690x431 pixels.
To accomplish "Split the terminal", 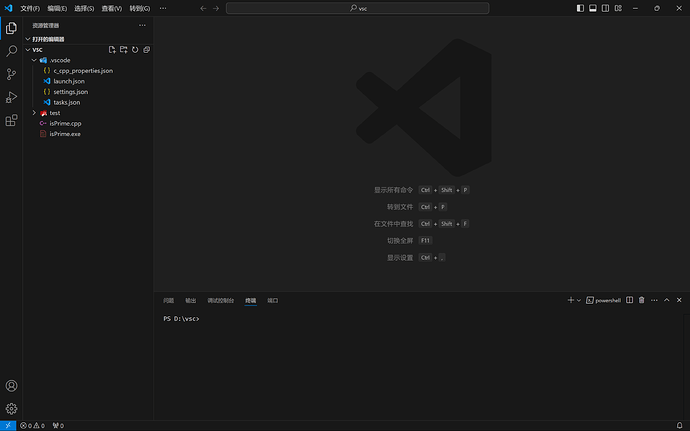I will (630, 300).
